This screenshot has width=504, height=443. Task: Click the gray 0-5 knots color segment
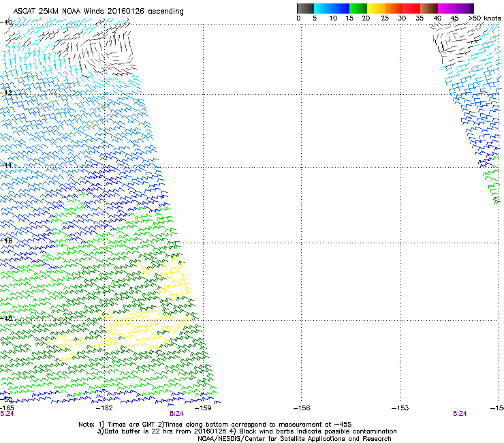pyautogui.click(x=305, y=8)
